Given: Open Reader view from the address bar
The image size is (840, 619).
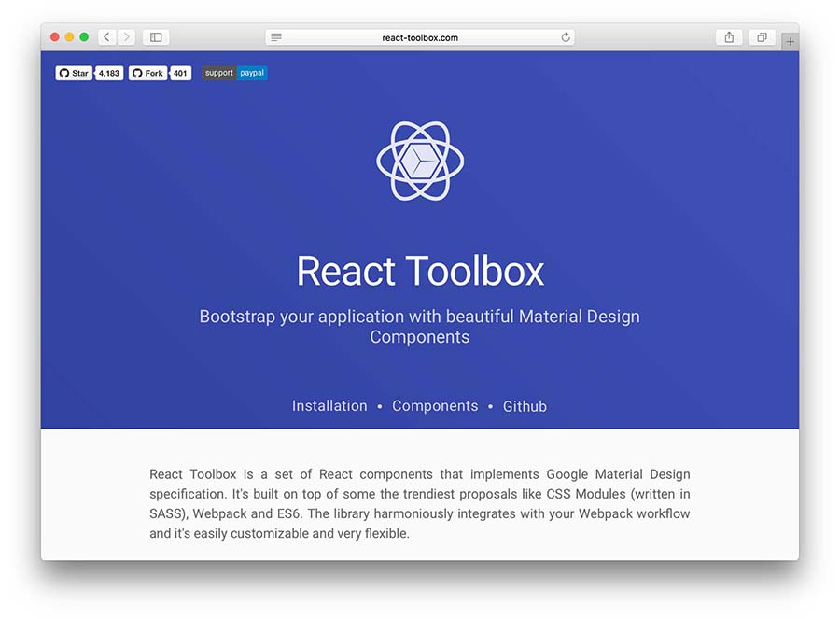Looking at the screenshot, I should pyautogui.click(x=276, y=37).
